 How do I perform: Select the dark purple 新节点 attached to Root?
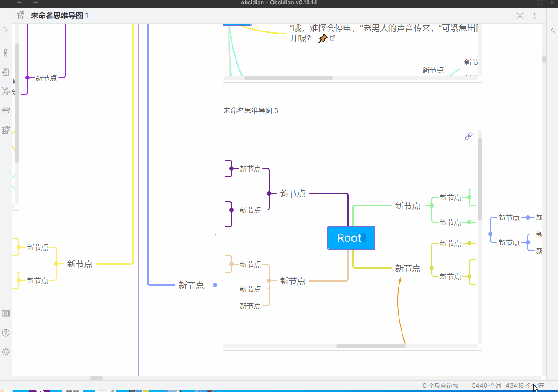[292, 193]
